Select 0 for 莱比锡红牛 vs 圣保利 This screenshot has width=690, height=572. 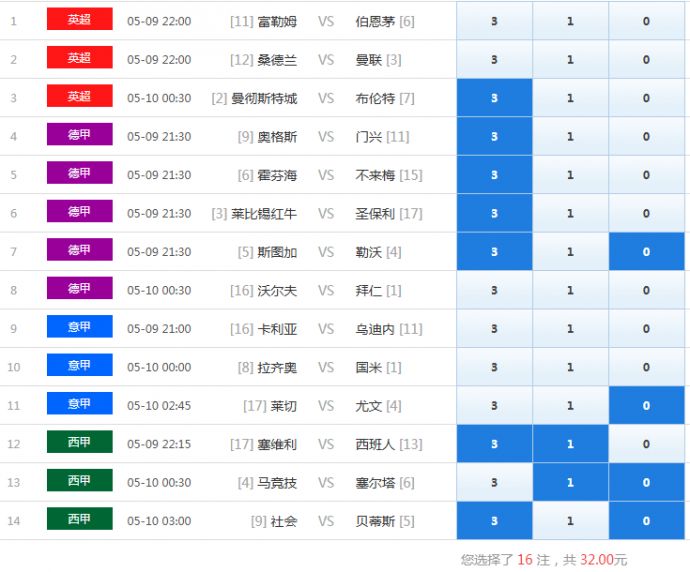coord(646,213)
